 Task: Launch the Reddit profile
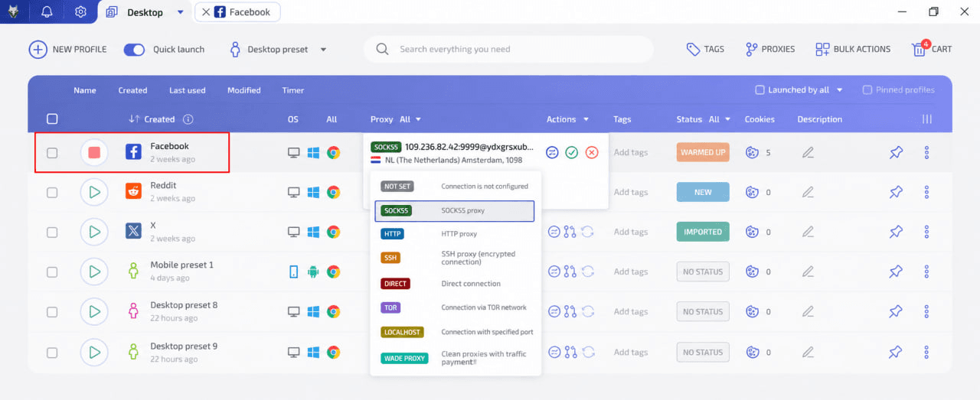tap(94, 192)
